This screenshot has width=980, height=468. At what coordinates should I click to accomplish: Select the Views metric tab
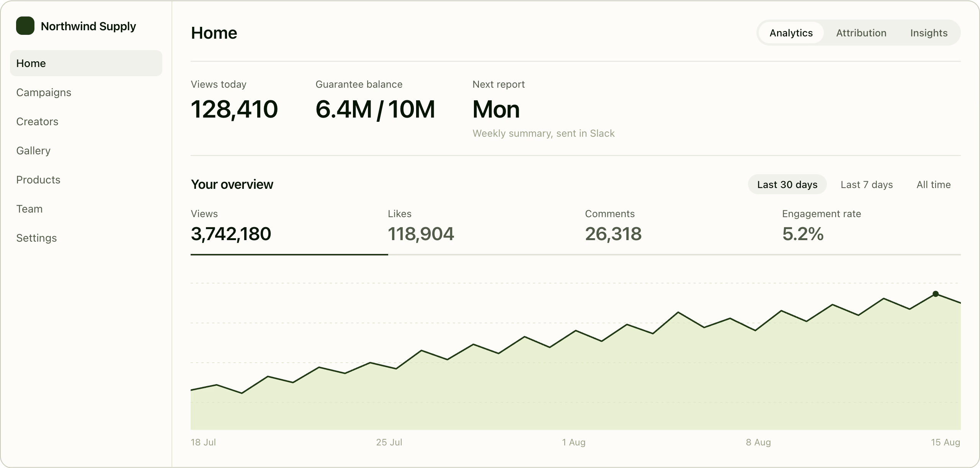coord(289,230)
